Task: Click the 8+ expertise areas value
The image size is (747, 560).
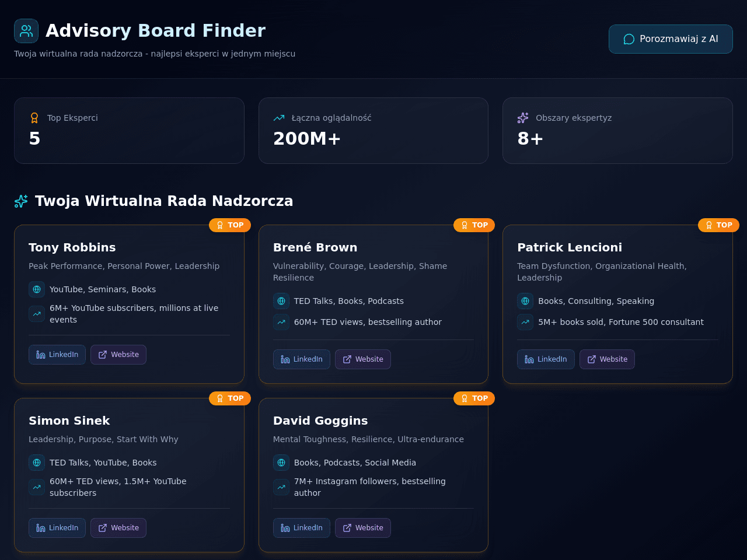Action: [x=530, y=138]
